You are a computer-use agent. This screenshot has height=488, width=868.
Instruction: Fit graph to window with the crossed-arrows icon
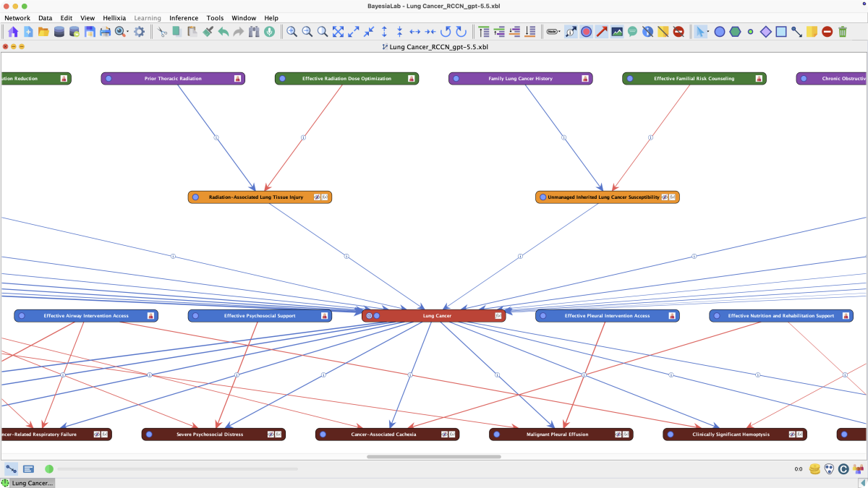(338, 32)
